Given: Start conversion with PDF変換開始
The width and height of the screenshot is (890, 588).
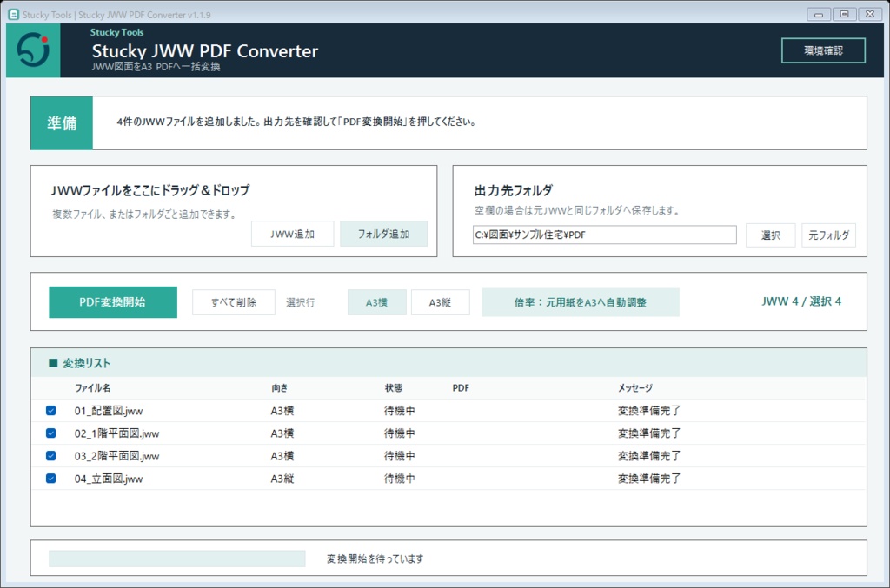Looking at the screenshot, I should (x=113, y=302).
